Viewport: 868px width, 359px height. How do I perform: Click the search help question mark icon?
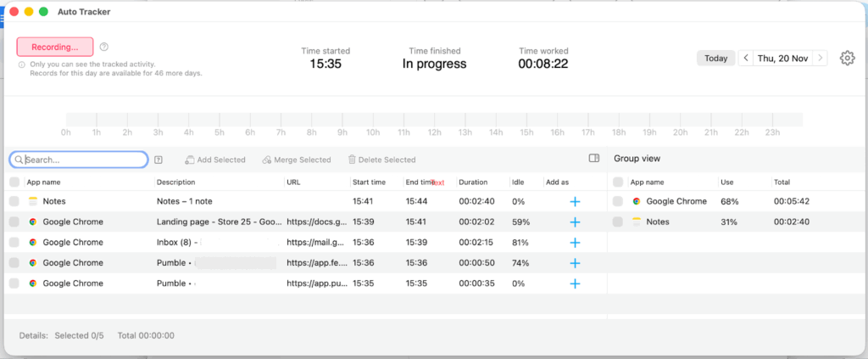pos(159,160)
